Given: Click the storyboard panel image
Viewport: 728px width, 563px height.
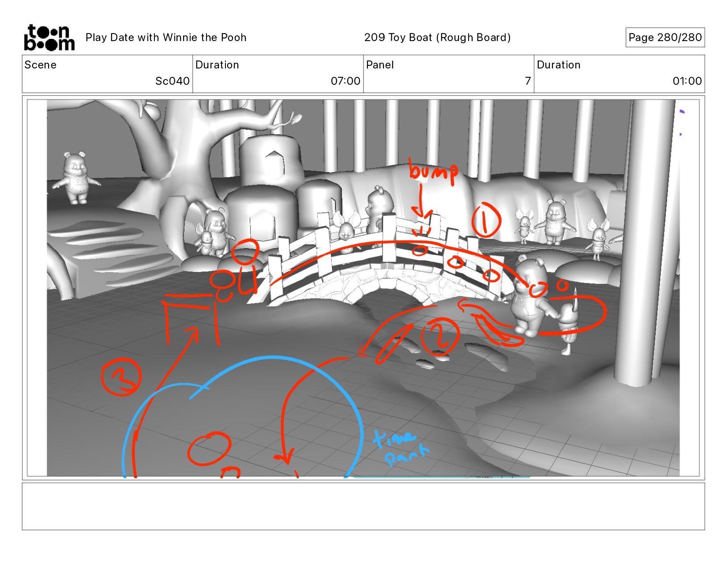Looking at the screenshot, I should coord(363,288).
